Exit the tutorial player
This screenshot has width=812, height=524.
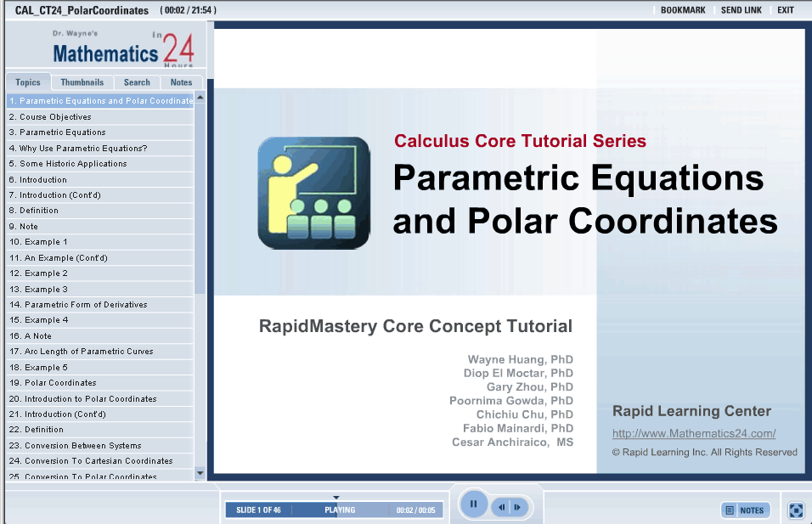(x=785, y=10)
